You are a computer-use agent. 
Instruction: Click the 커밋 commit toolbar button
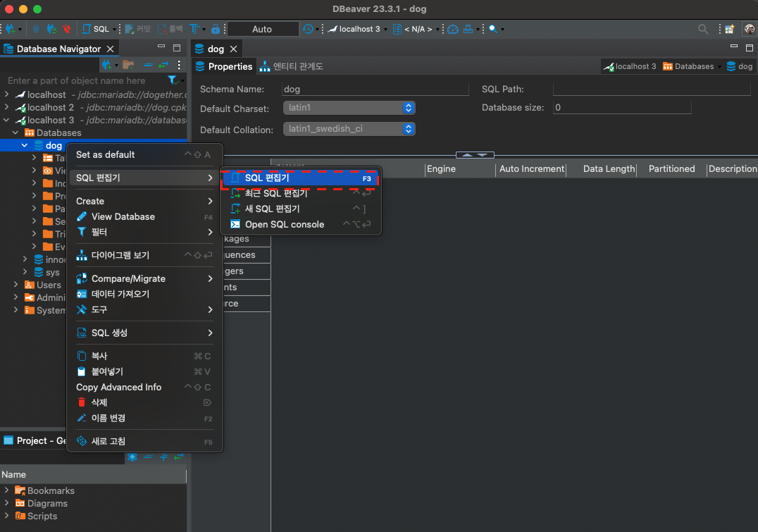138,29
